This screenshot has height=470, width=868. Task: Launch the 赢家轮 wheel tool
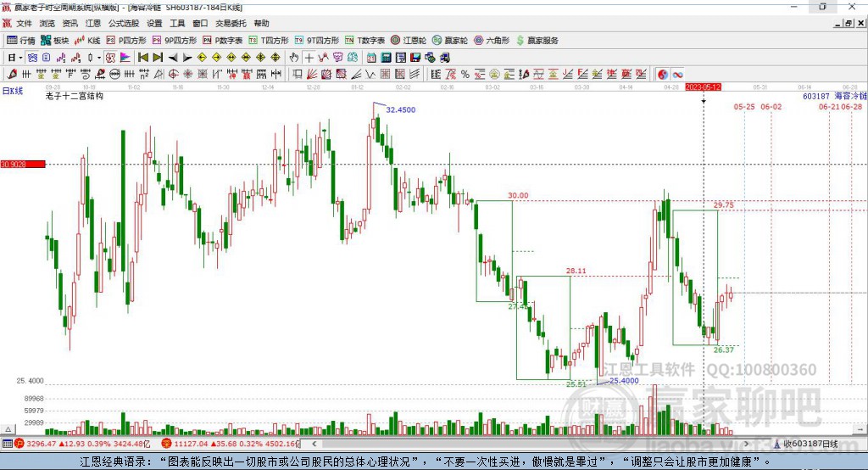(x=450, y=40)
